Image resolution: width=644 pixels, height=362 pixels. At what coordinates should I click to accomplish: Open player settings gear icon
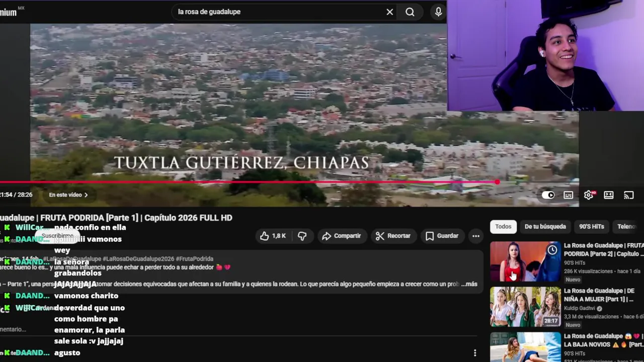tap(589, 195)
